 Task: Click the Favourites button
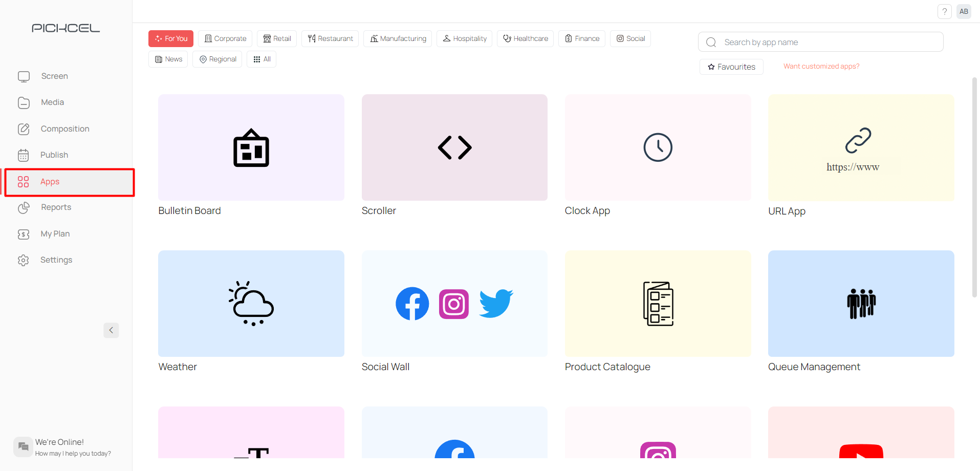[x=731, y=67]
